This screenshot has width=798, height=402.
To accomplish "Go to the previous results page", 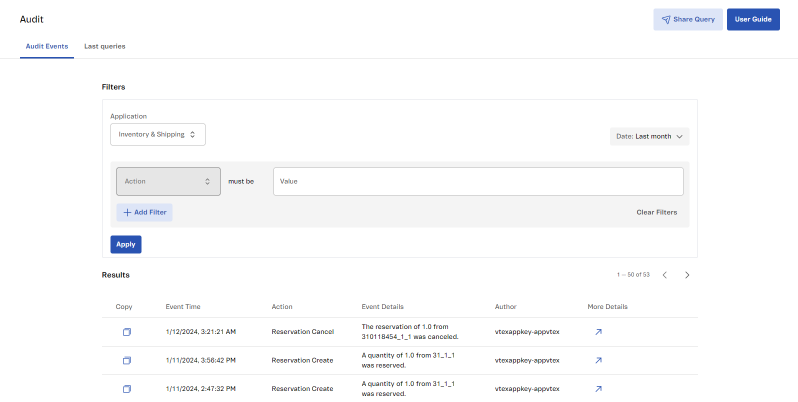I will click(x=664, y=275).
